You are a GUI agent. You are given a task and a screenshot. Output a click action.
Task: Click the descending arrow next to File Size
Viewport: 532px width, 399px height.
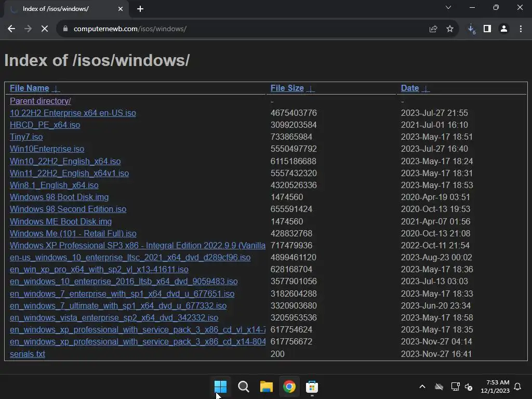(311, 89)
